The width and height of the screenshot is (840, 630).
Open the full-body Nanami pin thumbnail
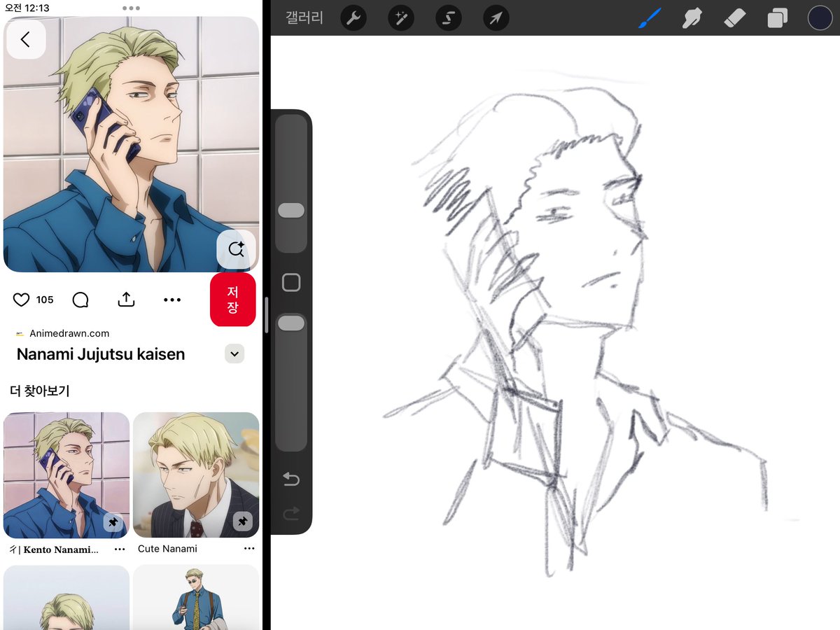pos(196,598)
